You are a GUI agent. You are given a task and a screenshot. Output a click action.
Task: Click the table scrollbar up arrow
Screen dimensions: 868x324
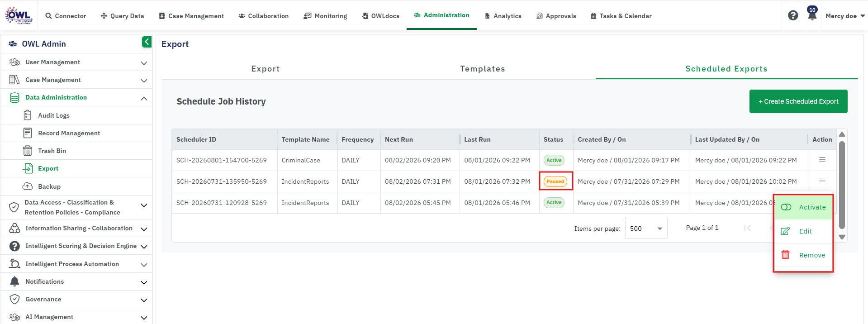pos(842,134)
